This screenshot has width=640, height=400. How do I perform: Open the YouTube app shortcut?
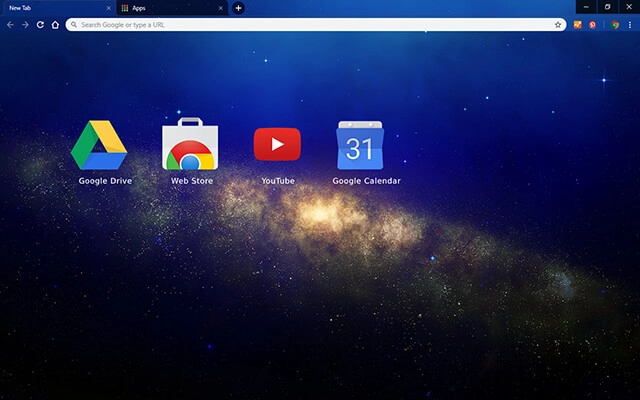278,144
